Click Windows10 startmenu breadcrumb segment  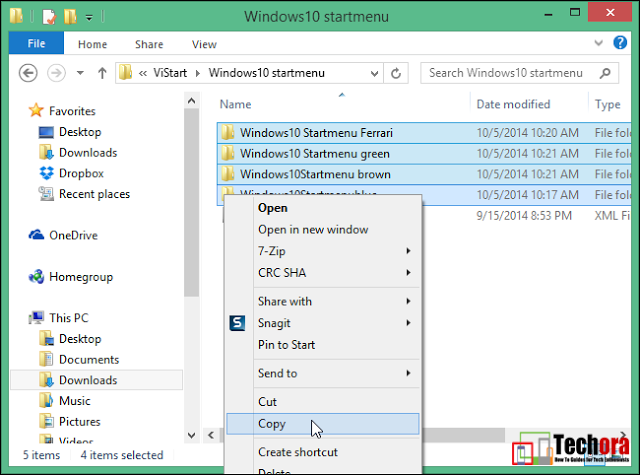coord(267,73)
